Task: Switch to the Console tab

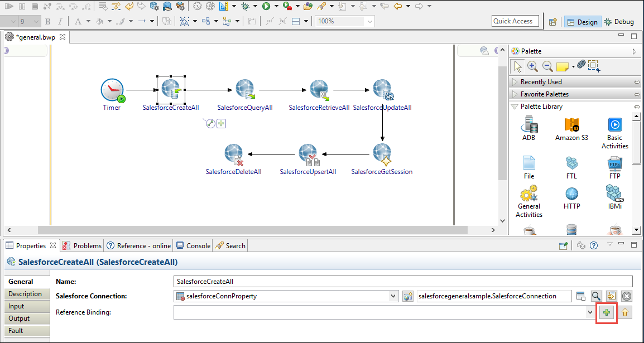Action: pyautogui.click(x=193, y=246)
